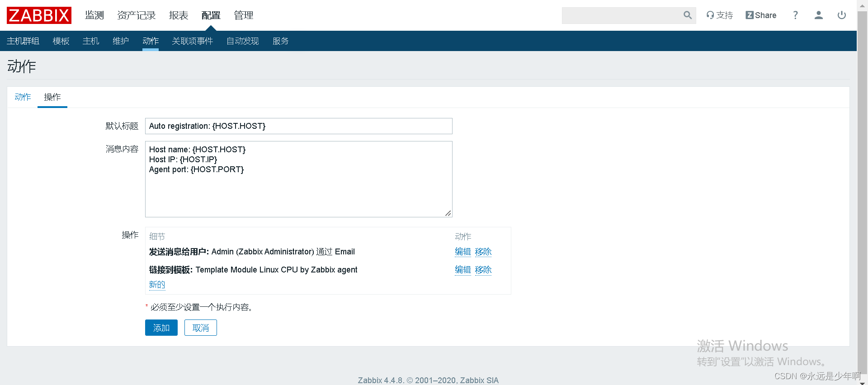Viewport: 868px width, 385px height.
Task: Click the 默认标题 text field
Action: 298,126
